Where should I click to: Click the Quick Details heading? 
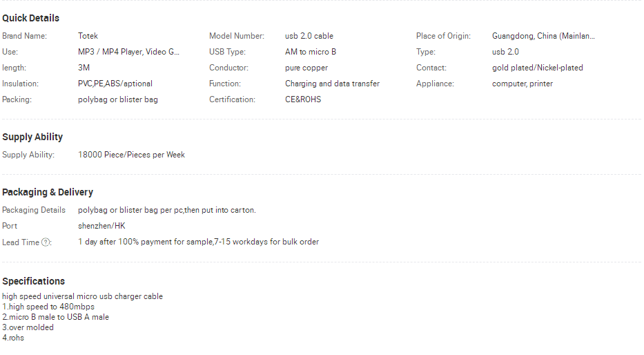click(31, 18)
